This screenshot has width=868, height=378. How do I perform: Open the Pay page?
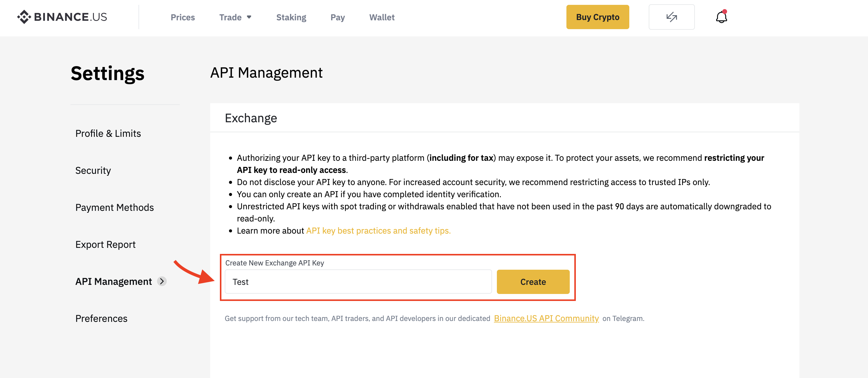tap(337, 17)
